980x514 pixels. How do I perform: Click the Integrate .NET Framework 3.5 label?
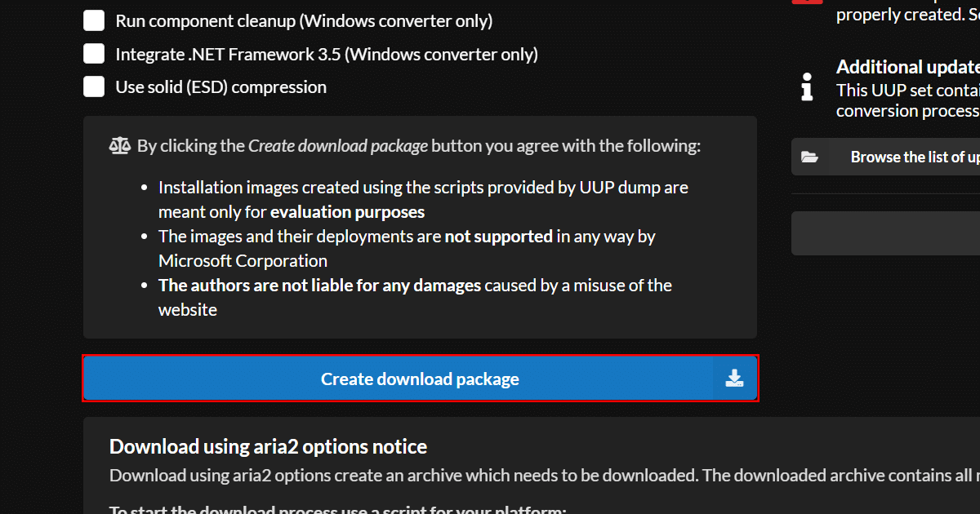[327, 55]
